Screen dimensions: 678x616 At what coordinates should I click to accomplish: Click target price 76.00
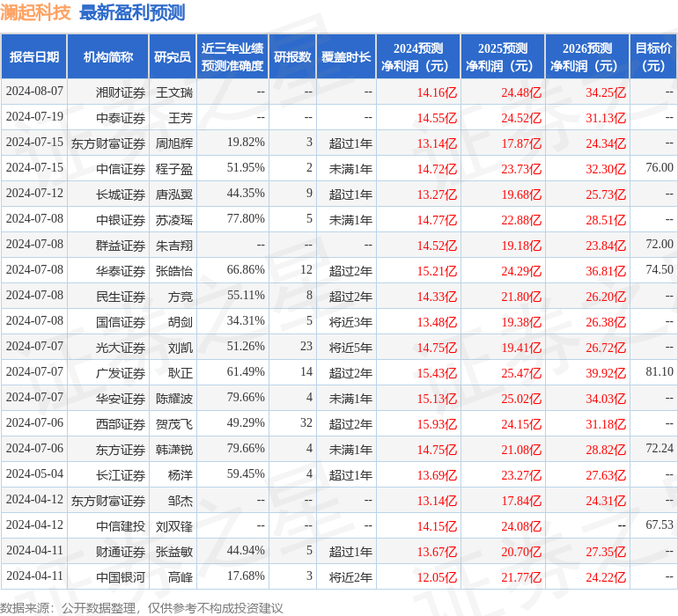[660, 168]
